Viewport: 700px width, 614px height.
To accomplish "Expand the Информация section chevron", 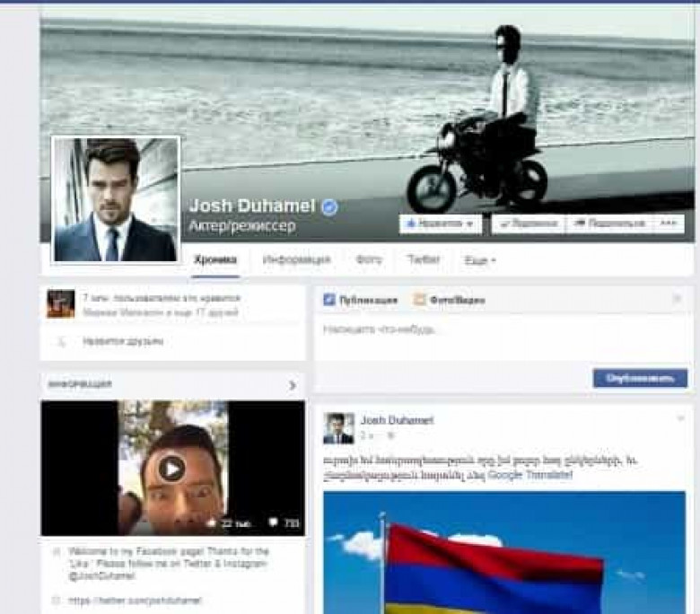I will click(292, 385).
